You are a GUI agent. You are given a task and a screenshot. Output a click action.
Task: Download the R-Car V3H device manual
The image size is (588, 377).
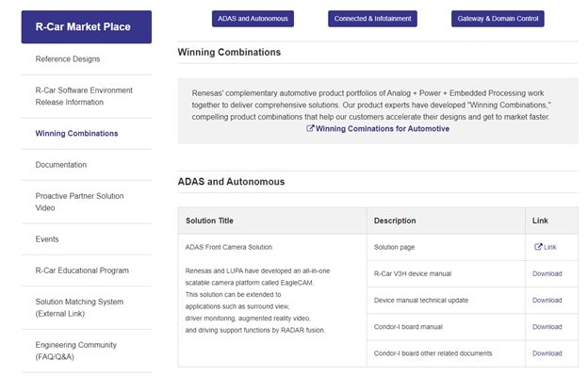(x=547, y=274)
